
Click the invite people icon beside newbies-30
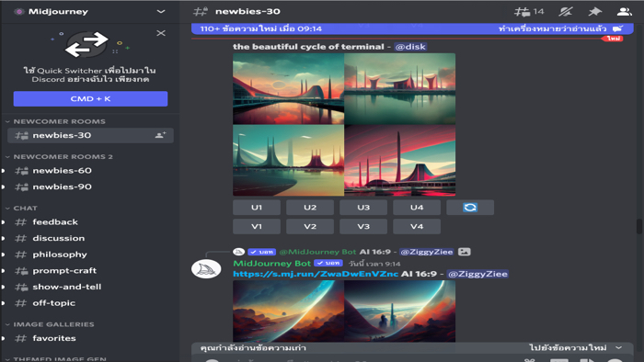[160, 135]
